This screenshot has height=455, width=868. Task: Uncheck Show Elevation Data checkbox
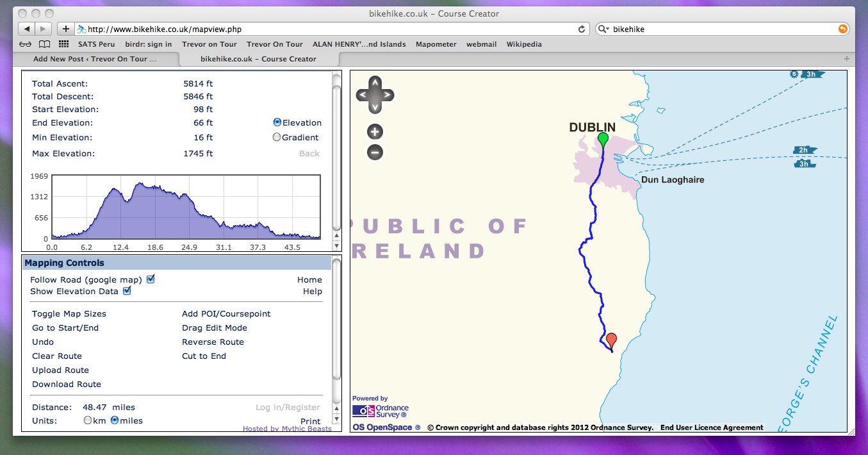tap(127, 291)
